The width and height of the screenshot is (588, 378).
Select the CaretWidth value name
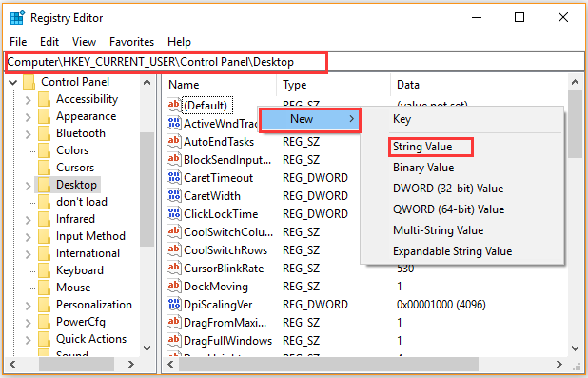pos(212,195)
